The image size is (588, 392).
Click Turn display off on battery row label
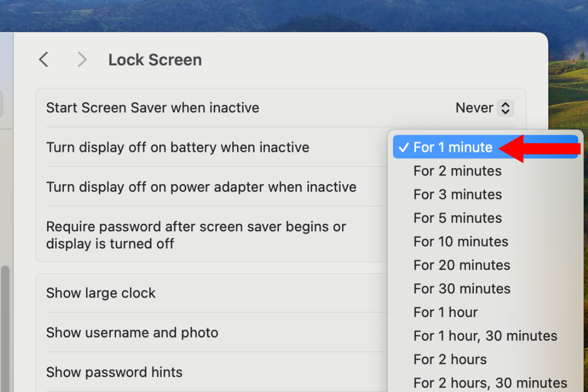pos(177,147)
